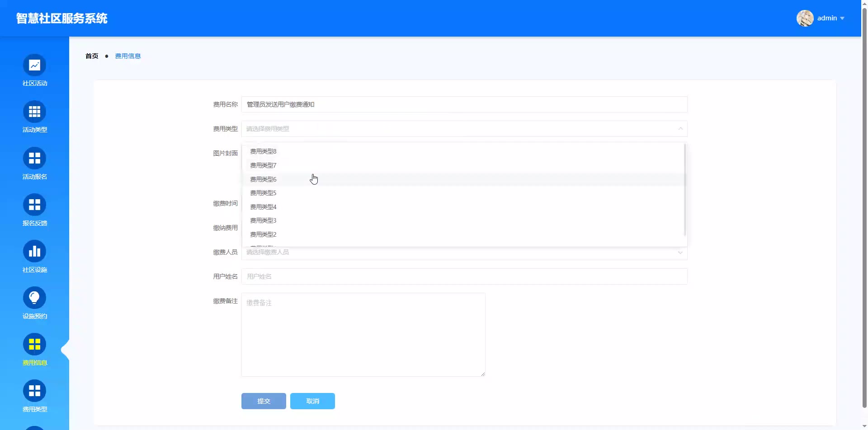
Task: Open the 设施预约 lightbulb icon
Action: coord(34,298)
